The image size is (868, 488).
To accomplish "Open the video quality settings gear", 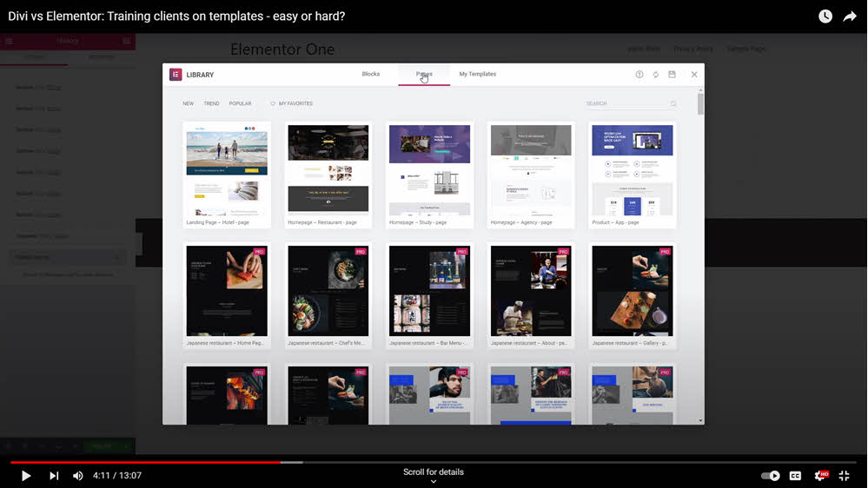I will [x=819, y=476].
